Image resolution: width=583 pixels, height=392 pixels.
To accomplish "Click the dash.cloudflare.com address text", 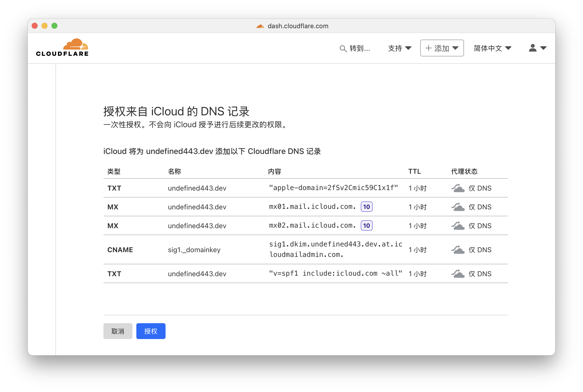I will point(298,26).
